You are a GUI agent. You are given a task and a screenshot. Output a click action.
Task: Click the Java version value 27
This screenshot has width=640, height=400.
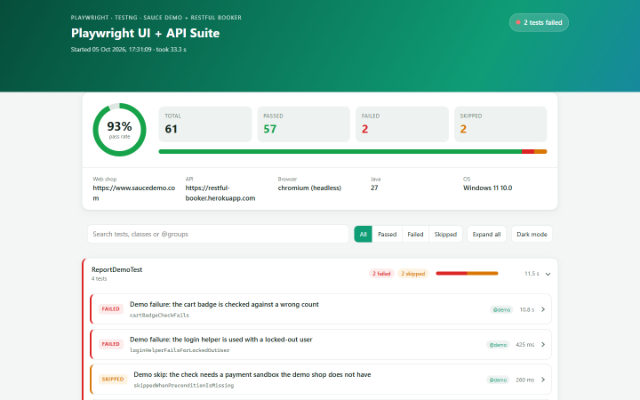pos(374,188)
